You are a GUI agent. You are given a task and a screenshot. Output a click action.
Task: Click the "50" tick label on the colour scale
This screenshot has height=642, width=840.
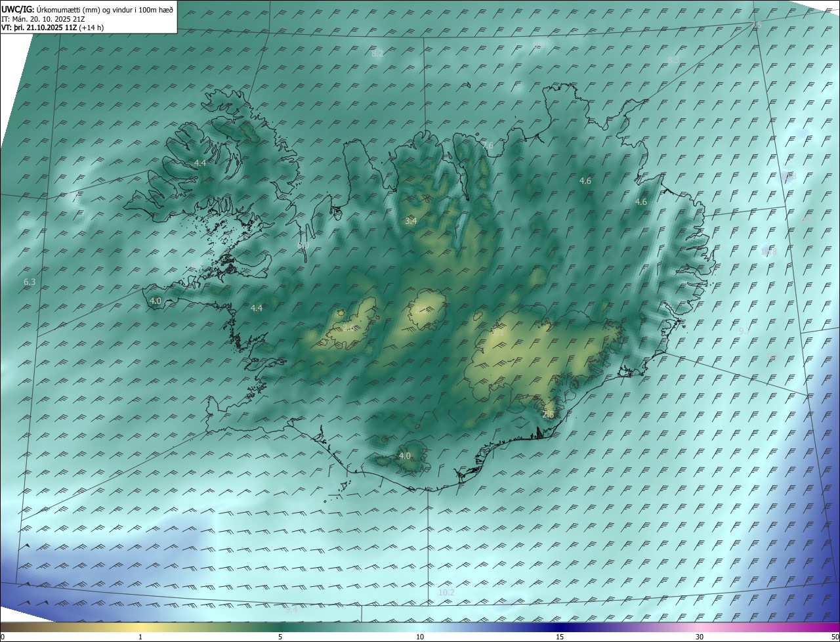(x=835, y=637)
